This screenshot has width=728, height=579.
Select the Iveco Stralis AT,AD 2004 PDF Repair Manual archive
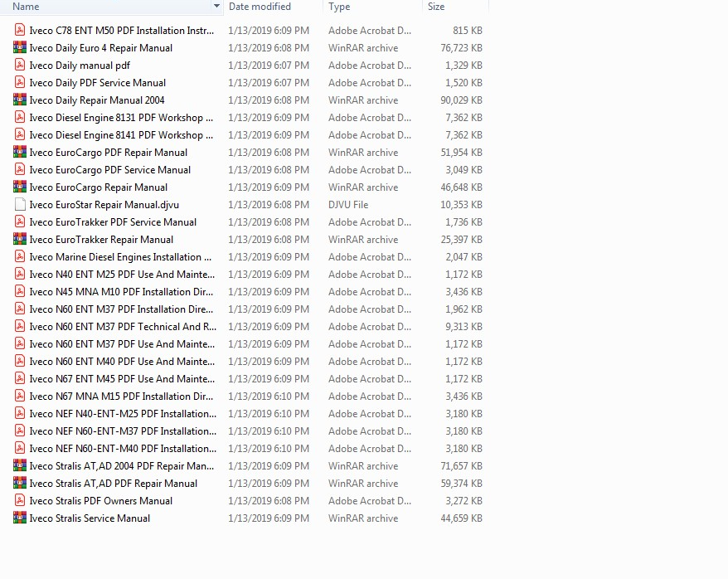pos(120,466)
